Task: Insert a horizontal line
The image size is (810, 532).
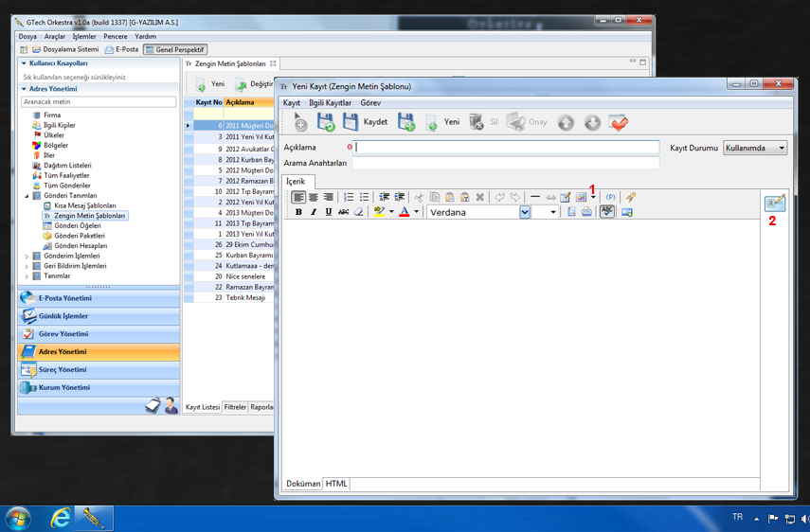Action: point(535,197)
